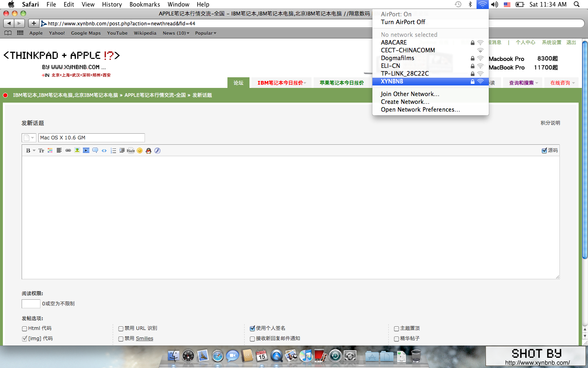
Task: Launch Mail from the Dock
Action: pyautogui.click(x=203, y=356)
